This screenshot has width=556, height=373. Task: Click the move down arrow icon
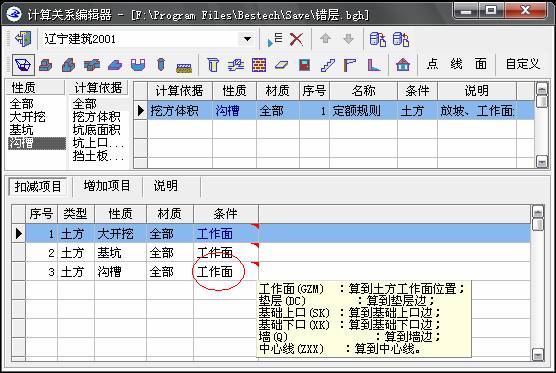click(348, 39)
